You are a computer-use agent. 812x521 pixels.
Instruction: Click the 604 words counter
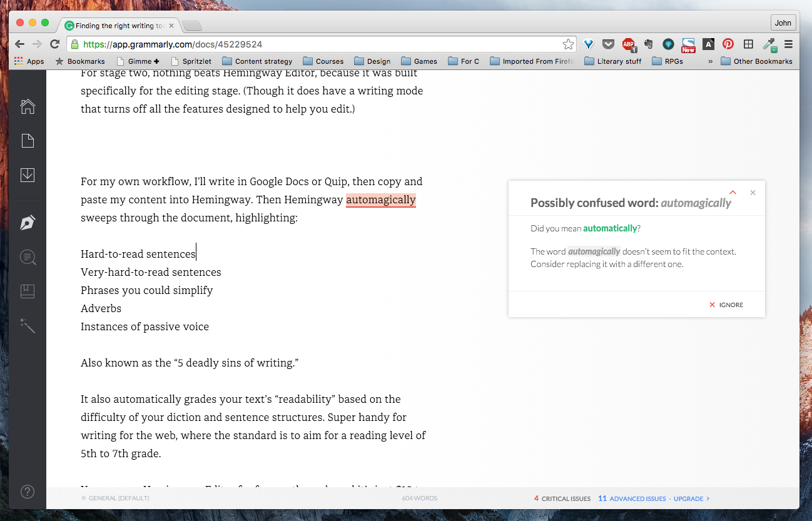pyautogui.click(x=419, y=498)
